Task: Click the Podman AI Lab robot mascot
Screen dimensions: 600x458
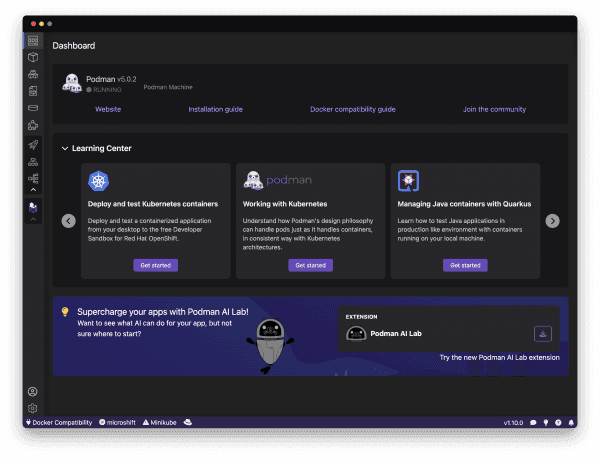Action: point(270,346)
